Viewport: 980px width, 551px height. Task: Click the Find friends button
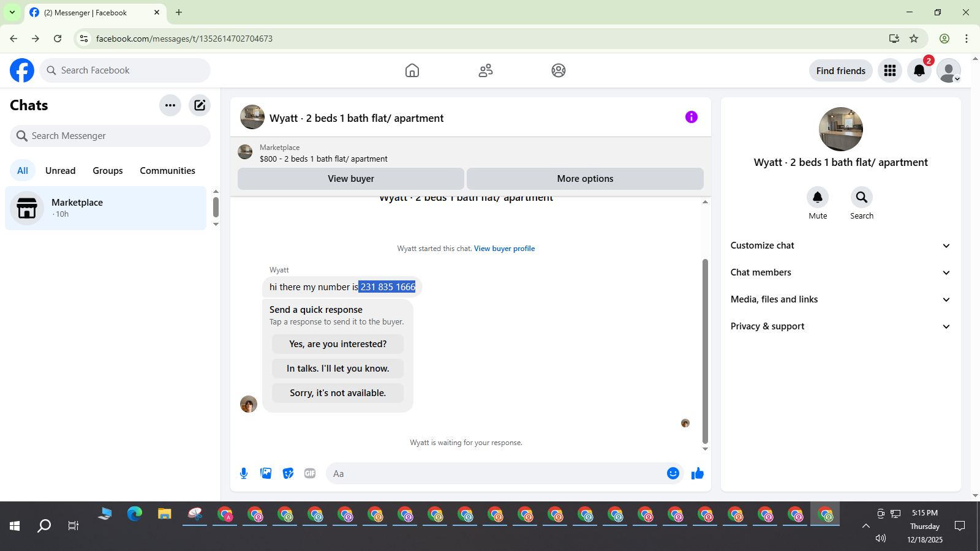[x=841, y=70]
